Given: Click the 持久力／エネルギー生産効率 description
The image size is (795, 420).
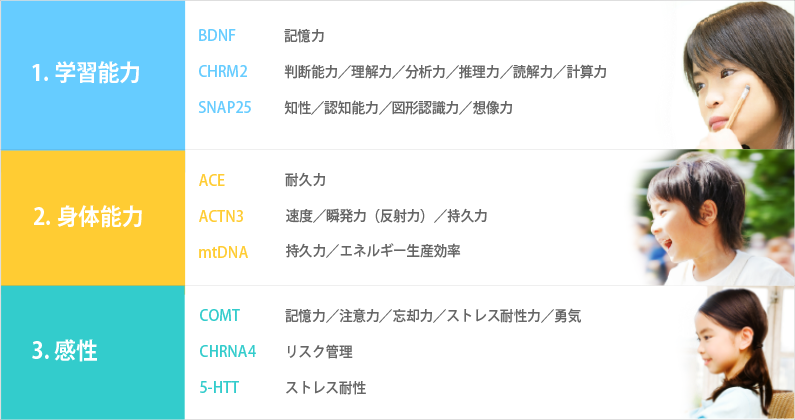Looking at the screenshot, I should [x=373, y=251].
